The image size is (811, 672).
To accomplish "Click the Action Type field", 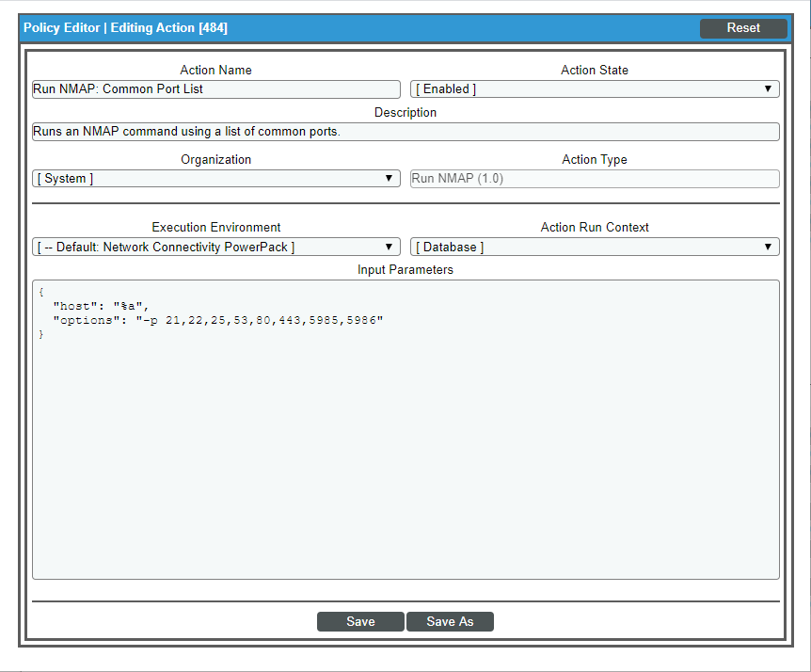I will tap(594, 178).
